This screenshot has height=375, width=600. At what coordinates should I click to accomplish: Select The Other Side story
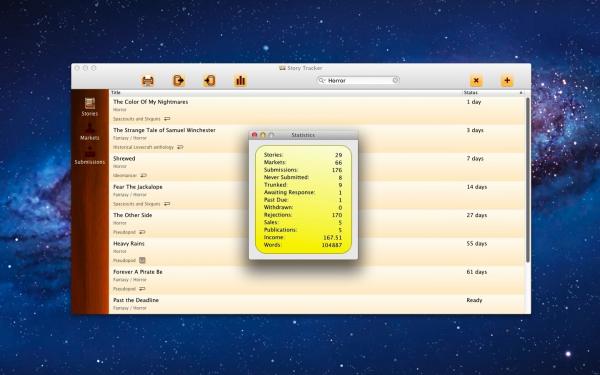(132, 215)
